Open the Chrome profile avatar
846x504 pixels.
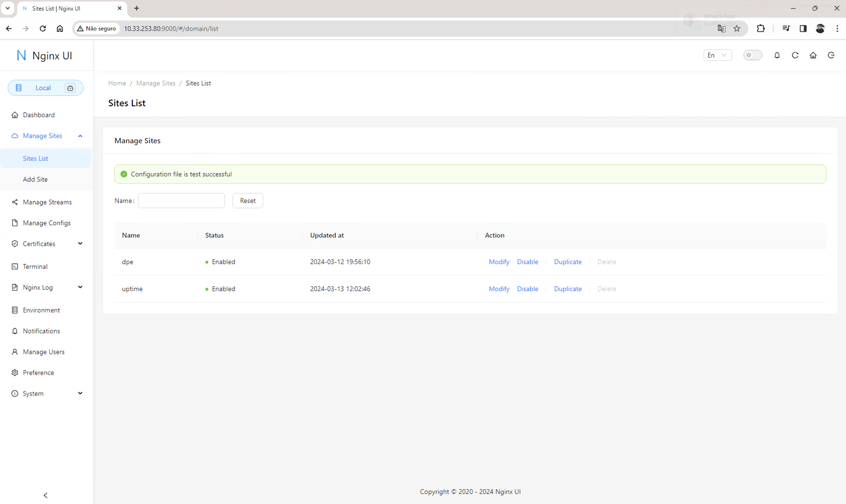point(820,28)
